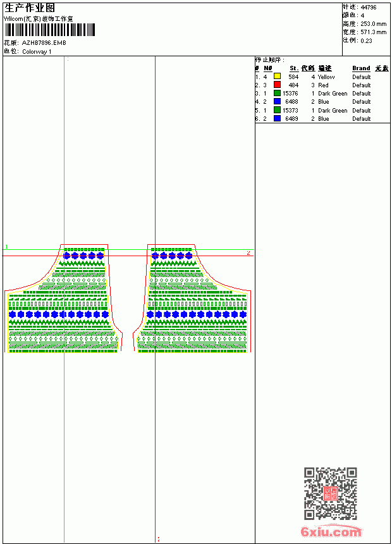This screenshot has width=392, height=544.
Task: Click the QR code image
Action: coord(330,493)
